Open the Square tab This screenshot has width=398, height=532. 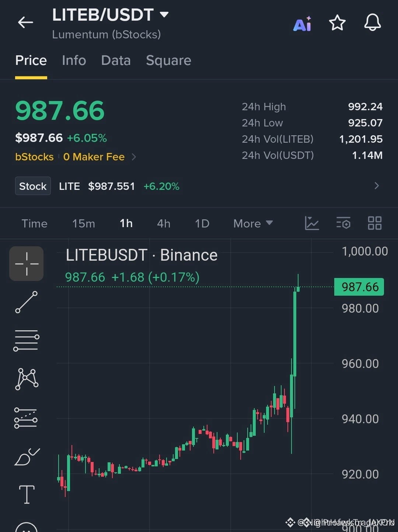pos(168,60)
